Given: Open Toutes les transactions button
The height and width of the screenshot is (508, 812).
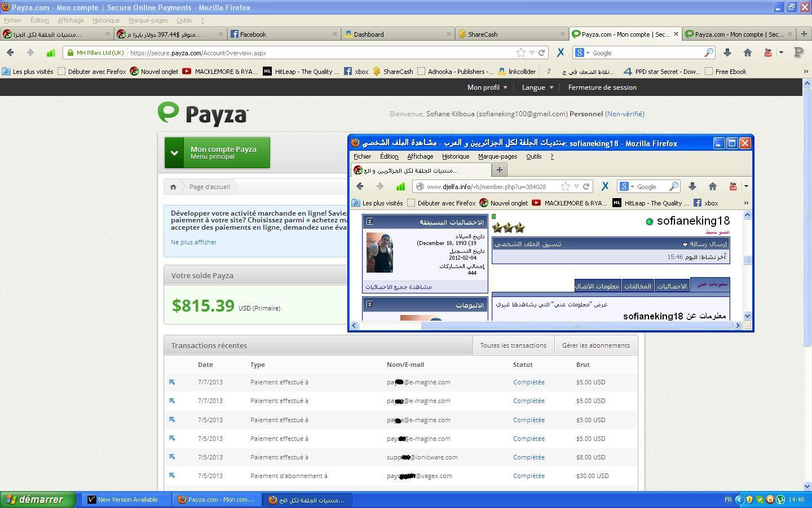Looking at the screenshot, I should tap(513, 345).
